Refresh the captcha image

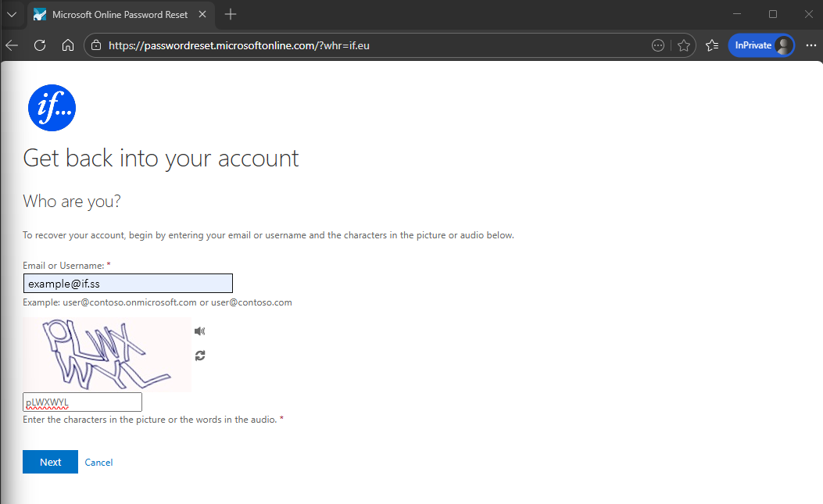click(200, 356)
